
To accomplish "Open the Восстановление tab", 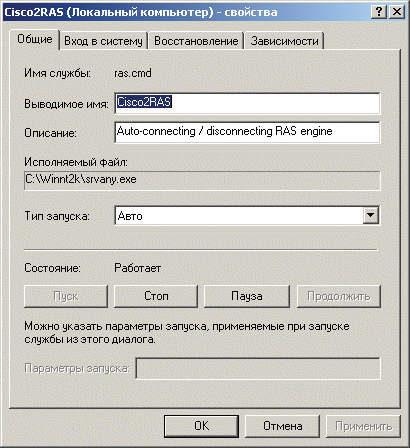I will click(x=196, y=41).
